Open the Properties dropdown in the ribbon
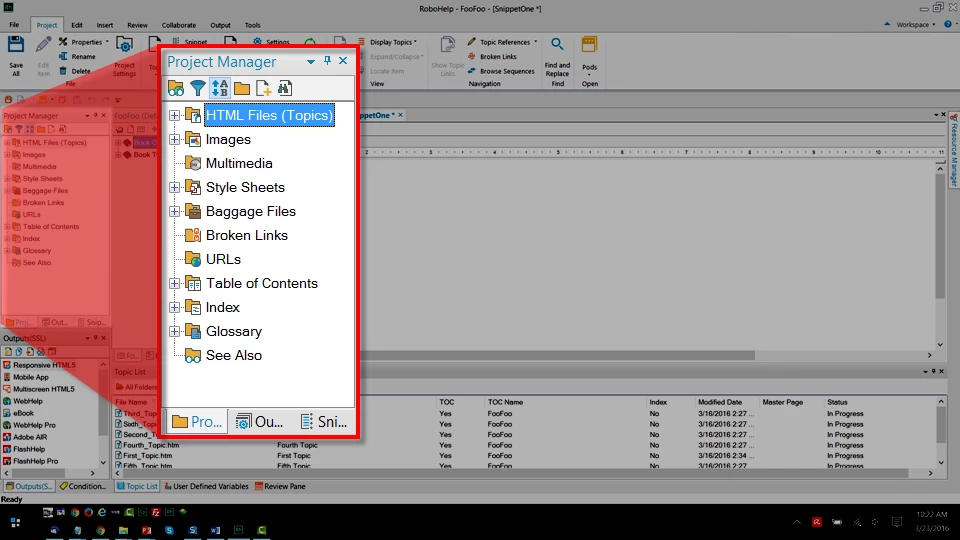960x540 pixels. (x=84, y=42)
